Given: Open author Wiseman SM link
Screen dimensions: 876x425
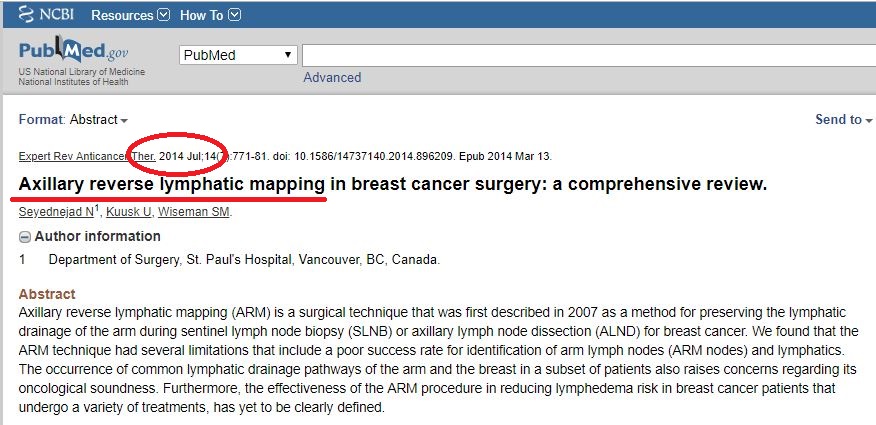Looking at the screenshot, I should [x=194, y=212].
